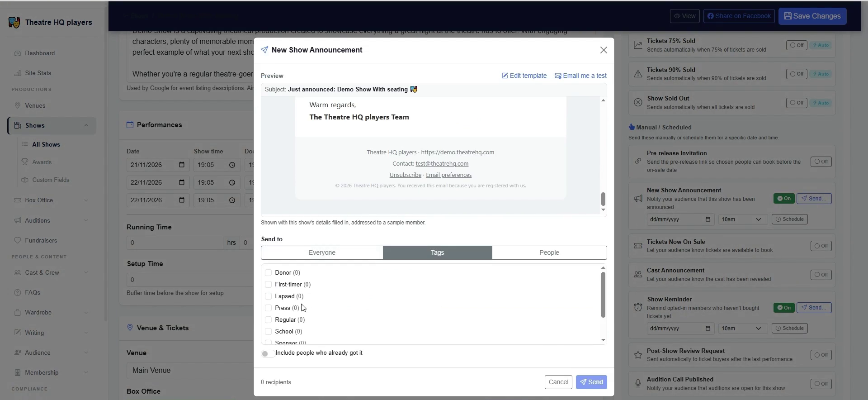Click the FAQs question icon

pos(18,292)
